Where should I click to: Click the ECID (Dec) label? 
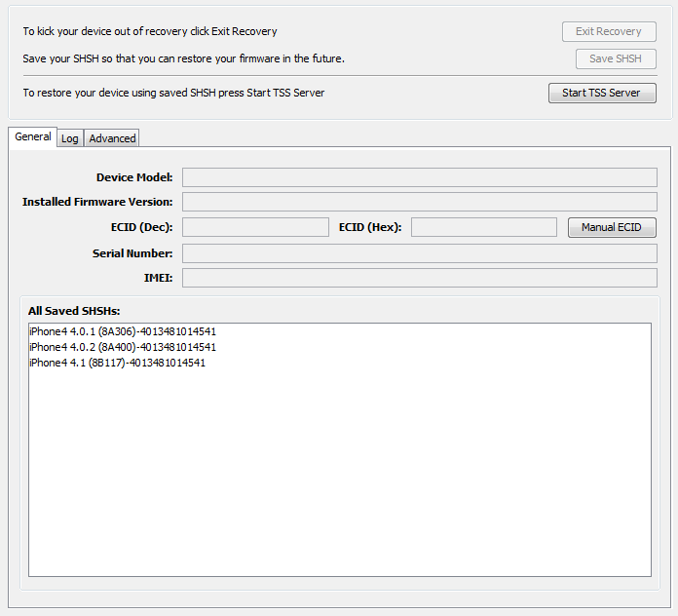(142, 227)
